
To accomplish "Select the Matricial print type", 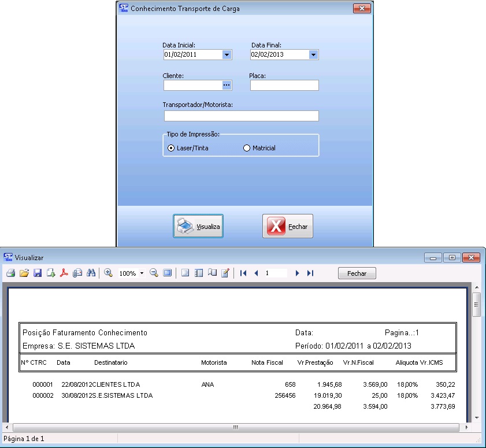I will coord(247,148).
